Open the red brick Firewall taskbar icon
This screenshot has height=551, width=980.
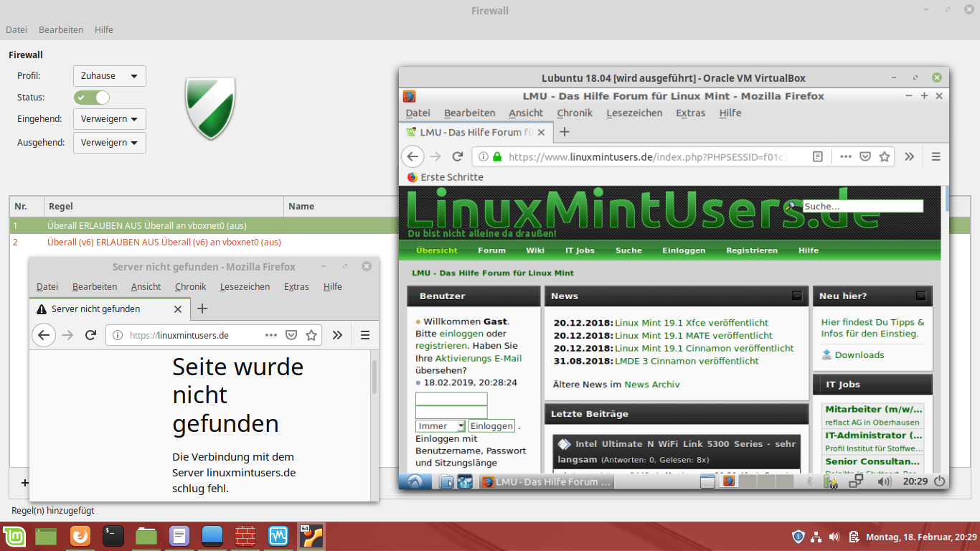tap(245, 536)
